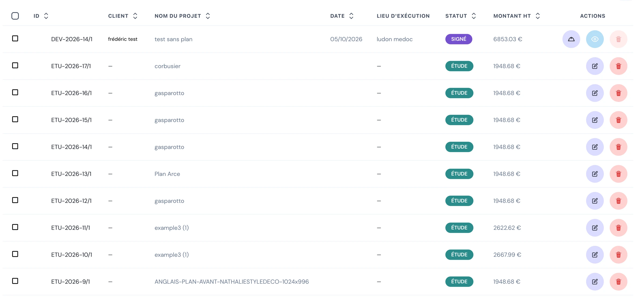Viewport: 644px width, 299px height.
Task: Edit study ETU-2026-11/1
Action: click(595, 228)
